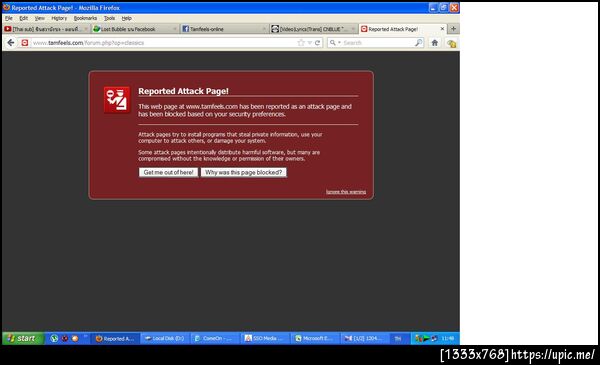Click the Reported Attack Page! heading text
Viewport: 600px width, 365px height.
click(x=183, y=91)
